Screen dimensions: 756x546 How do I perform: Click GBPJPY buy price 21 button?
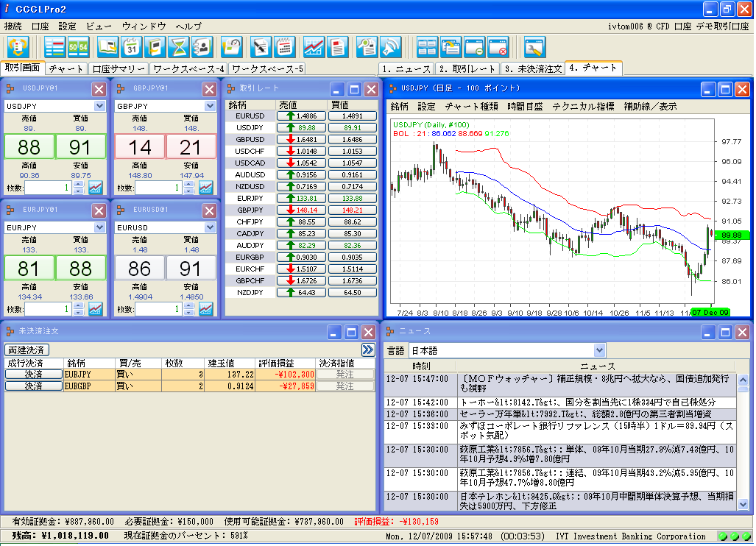191,147
